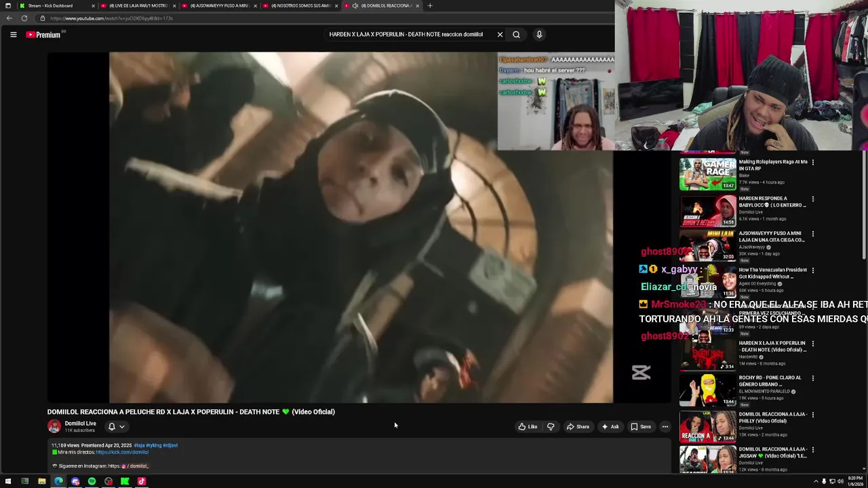The height and width of the screenshot is (488, 868).
Task: Select the browser address bar URL
Action: (111, 18)
